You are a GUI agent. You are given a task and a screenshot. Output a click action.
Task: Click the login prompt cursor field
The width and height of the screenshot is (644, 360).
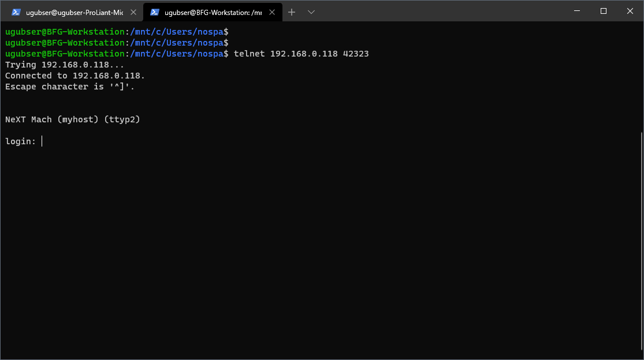pyautogui.click(x=42, y=141)
